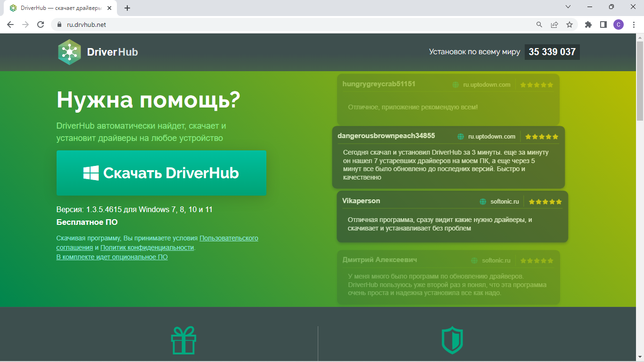Bookmark this page with star icon
Viewport: 644px width, 362px height.
[570, 25]
